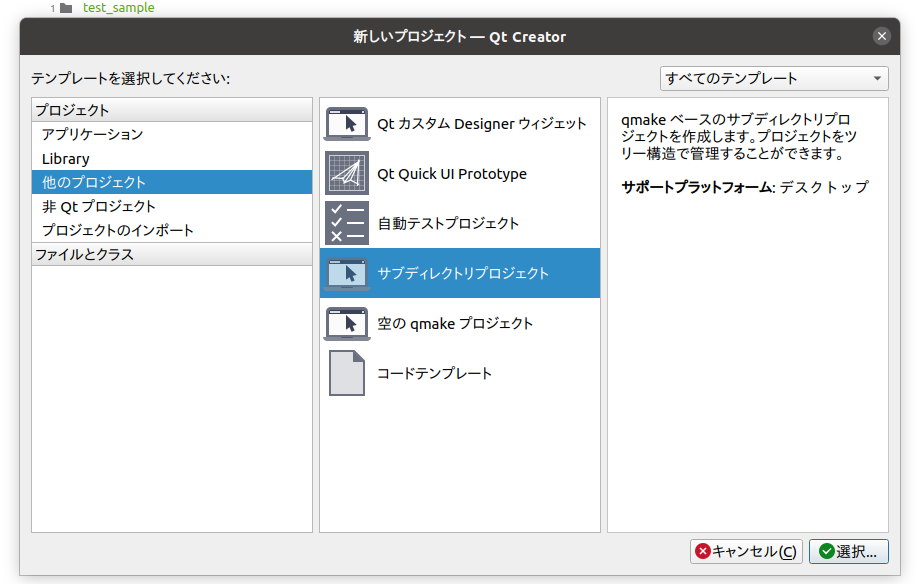
Task: Choose 空の qmake プロジェクト template label
Action: [x=455, y=324]
